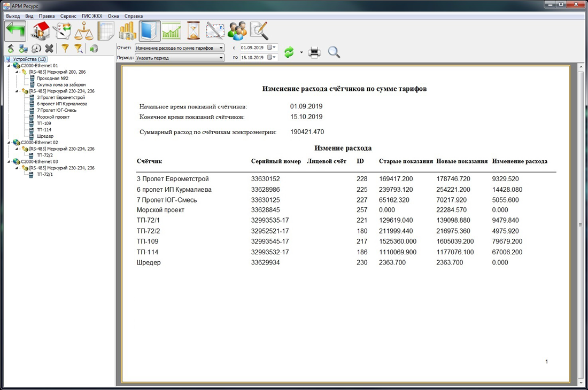Click the magnifying glass preview icon
The image size is (588, 390).
tap(334, 52)
